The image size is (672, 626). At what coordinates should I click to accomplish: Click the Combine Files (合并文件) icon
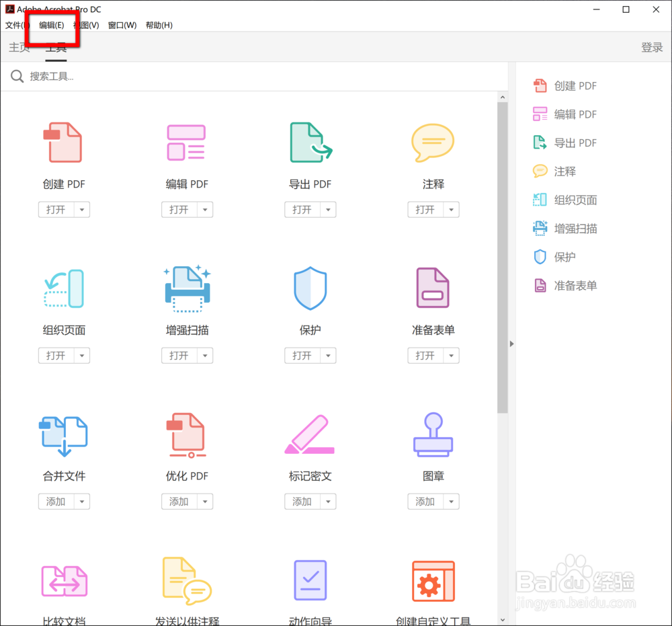pos(63,436)
